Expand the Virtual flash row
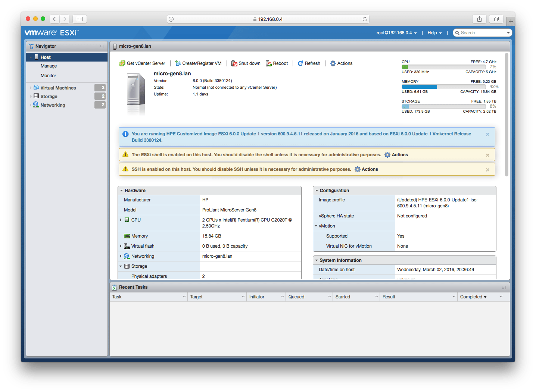Image resolution: width=536 pixels, height=392 pixels. point(121,246)
